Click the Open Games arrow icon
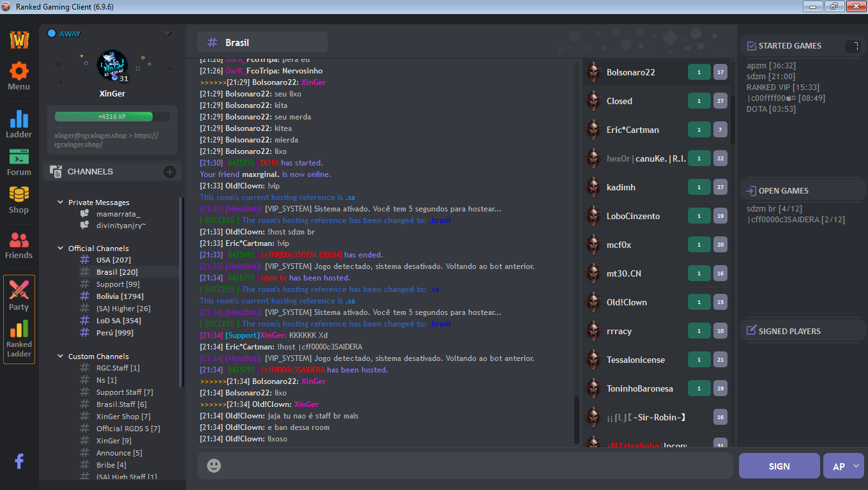Viewport: 868px width, 490px height. click(751, 190)
